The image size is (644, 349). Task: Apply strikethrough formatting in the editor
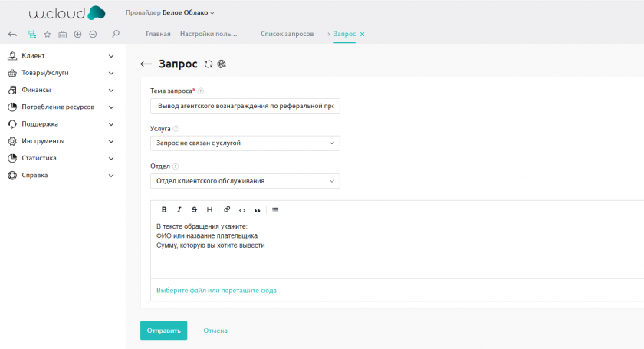[194, 209]
